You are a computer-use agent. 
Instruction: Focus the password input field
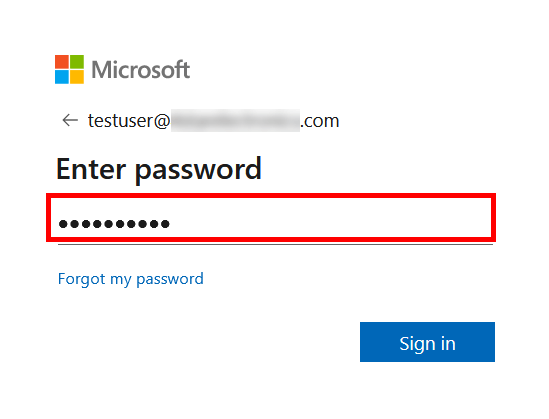(x=271, y=217)
